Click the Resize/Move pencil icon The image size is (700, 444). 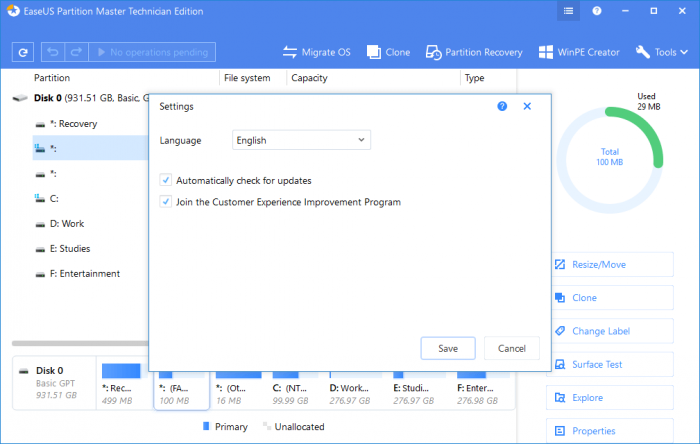(560, 265)
